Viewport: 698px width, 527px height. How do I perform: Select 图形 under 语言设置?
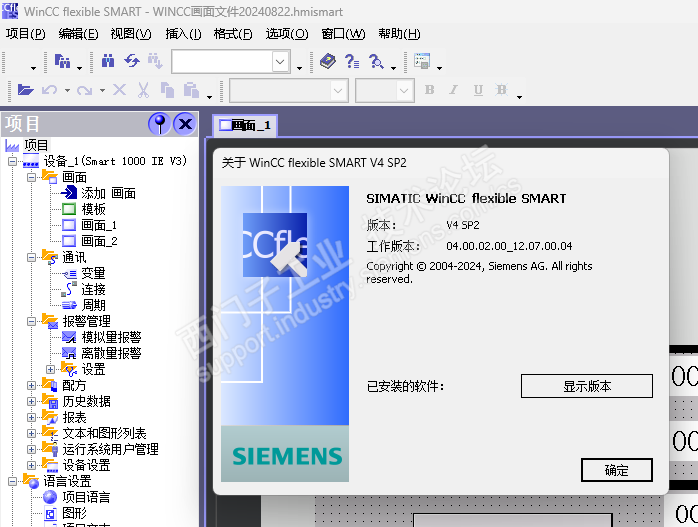click(x=74, y=514)
